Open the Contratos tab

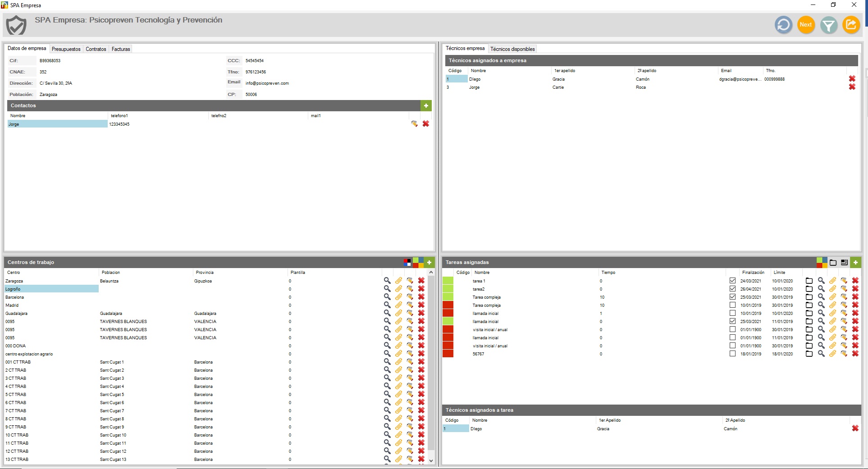click(96, 49)
